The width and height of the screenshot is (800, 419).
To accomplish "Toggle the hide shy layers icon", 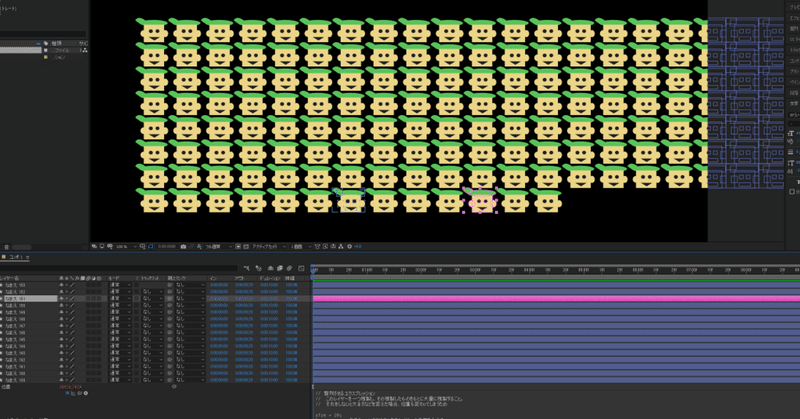I will 270,268.
